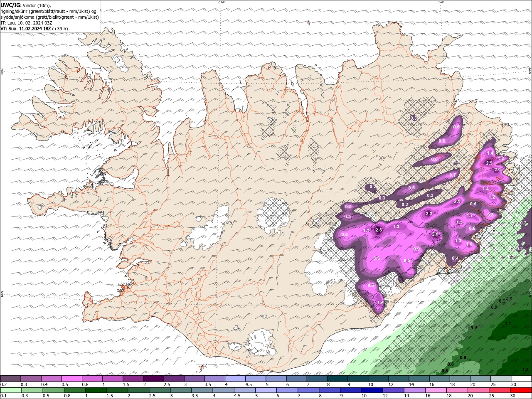Click the '30' label on the rain legend
The width and height of the screenshot is (532, 399).
tap(513, 396)
